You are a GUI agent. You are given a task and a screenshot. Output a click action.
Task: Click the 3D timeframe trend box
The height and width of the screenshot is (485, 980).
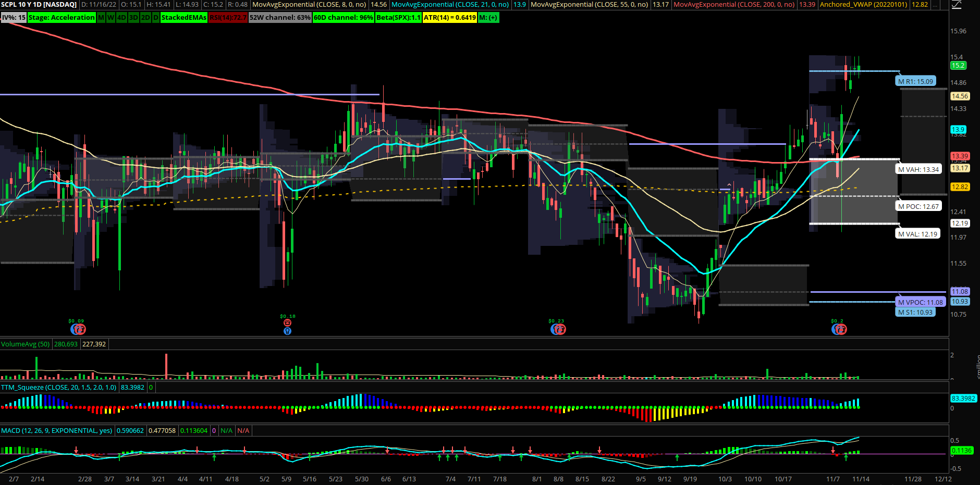[x=133, y=17]
